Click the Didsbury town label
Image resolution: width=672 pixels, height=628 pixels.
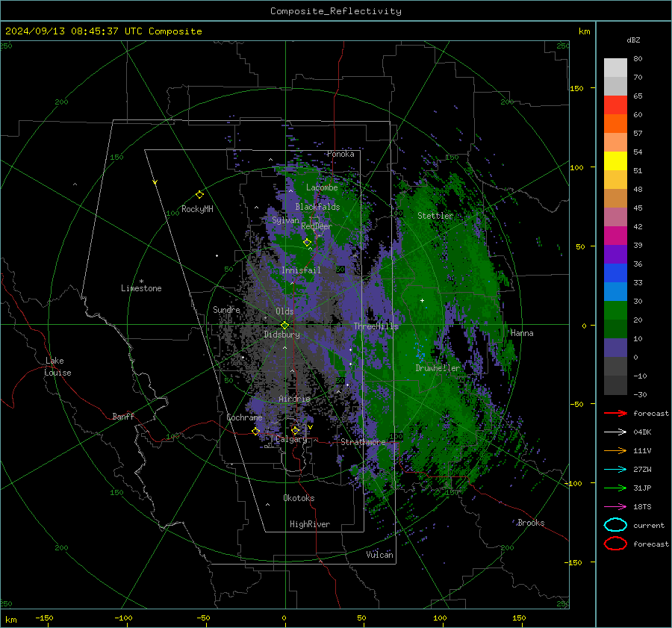(x=281, y=335)
